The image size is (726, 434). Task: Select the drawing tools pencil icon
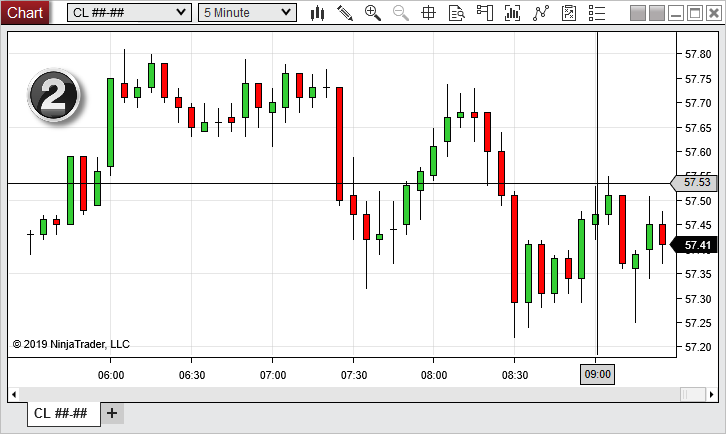(345, 13)
